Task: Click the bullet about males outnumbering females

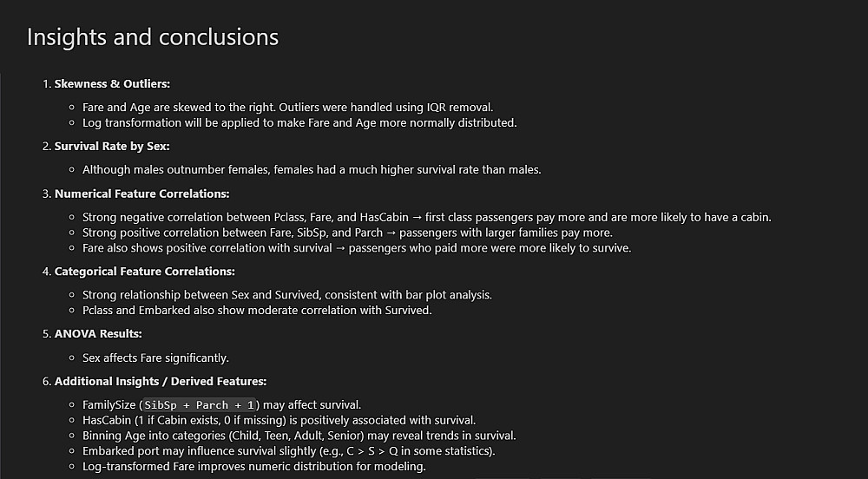Action: pos(312,169)
